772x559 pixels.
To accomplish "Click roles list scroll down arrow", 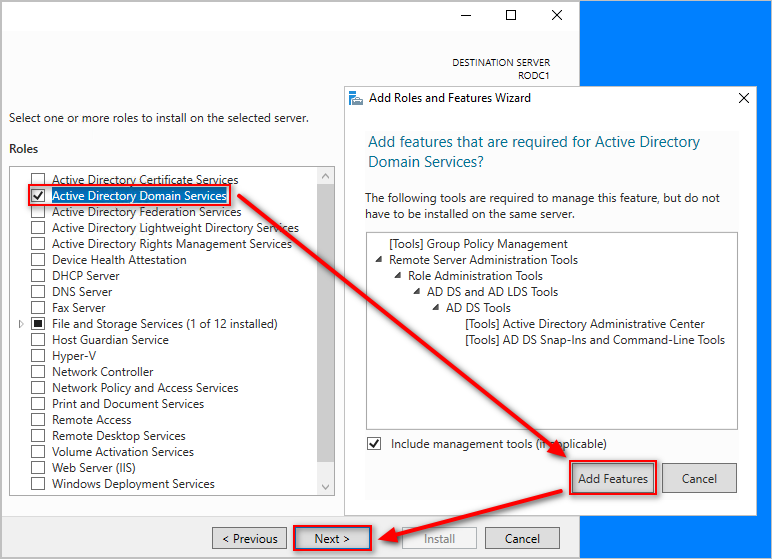I will click(x=325, y=487).
